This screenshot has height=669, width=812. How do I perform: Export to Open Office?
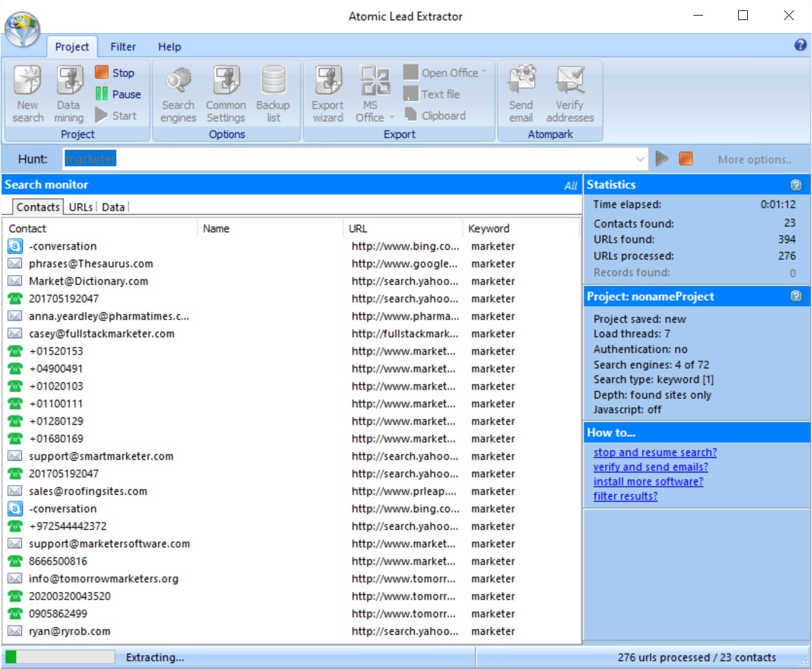click(445, 73)
